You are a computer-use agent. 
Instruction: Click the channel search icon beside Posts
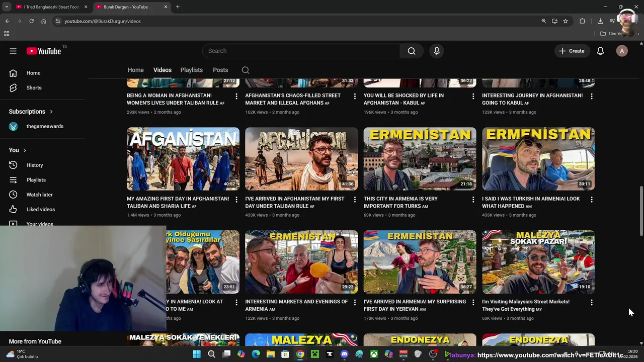click(246, 70)
